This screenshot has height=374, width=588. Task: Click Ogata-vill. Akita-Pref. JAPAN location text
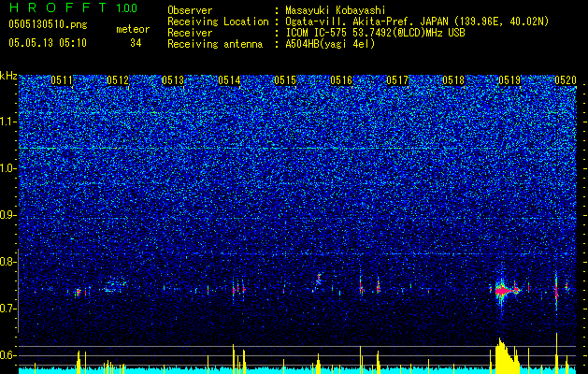pos(417,22)
